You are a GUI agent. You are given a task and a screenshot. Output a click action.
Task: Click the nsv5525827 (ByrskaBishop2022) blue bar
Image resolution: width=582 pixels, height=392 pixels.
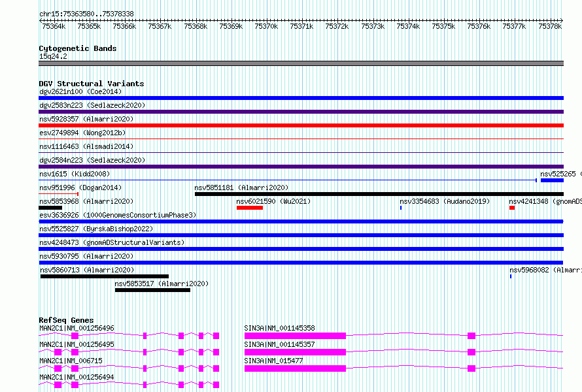301,235
